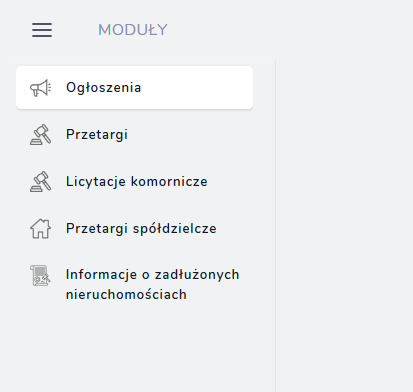Click the megaphone icon for Ogłoszenia
Image resolution: width=413 pixels, height=392 pixels.
click(x=41, y=88)
